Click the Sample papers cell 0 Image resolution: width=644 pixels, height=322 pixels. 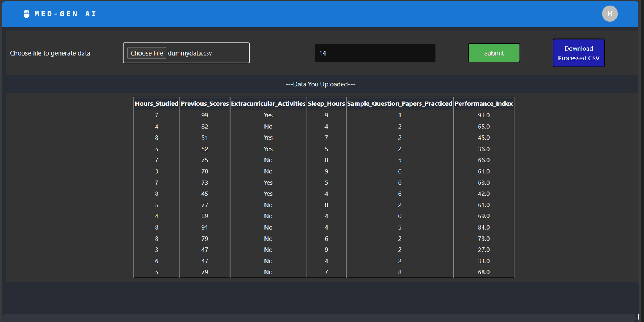click(x=399, y=216)
